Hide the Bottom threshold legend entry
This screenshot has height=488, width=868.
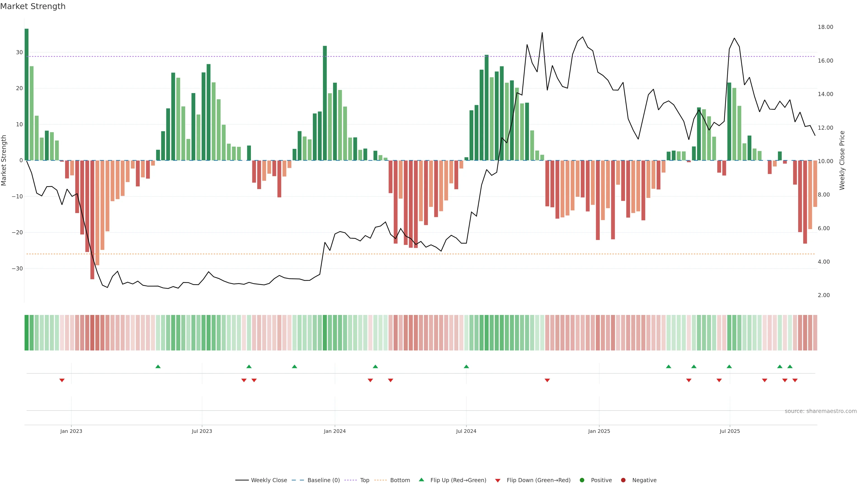coord(400,480)
